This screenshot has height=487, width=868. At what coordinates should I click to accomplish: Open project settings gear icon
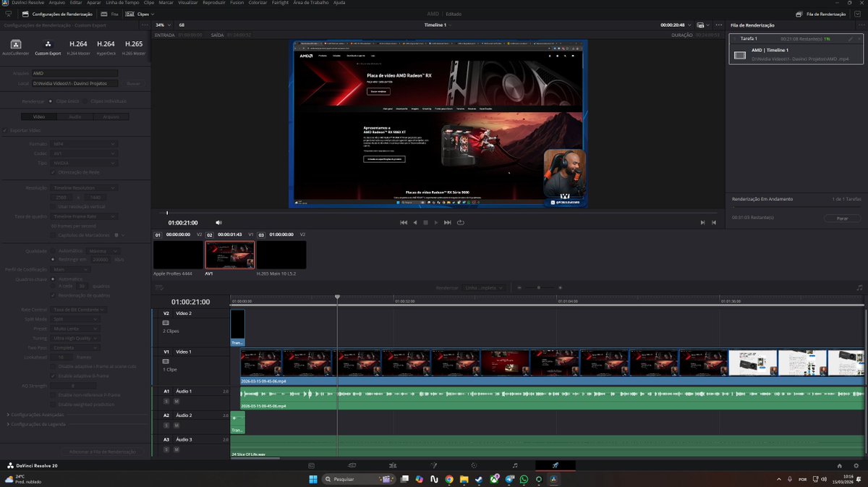pos(856,466)
